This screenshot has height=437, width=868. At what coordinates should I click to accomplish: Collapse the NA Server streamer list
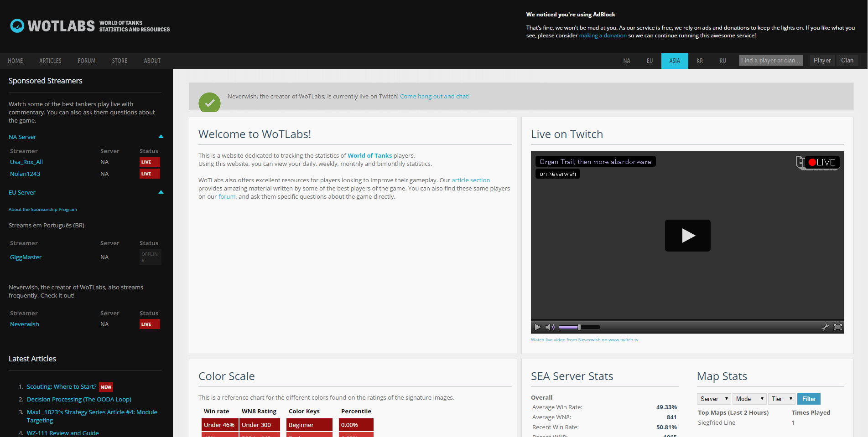(x=161, y=137)
